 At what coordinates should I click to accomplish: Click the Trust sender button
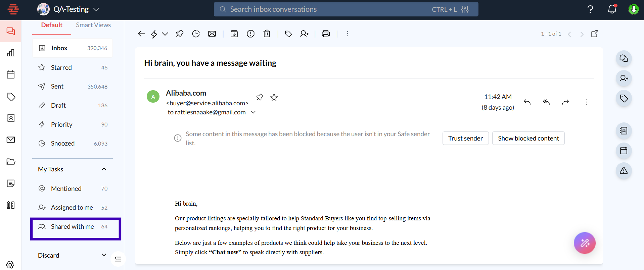[465, 138]
